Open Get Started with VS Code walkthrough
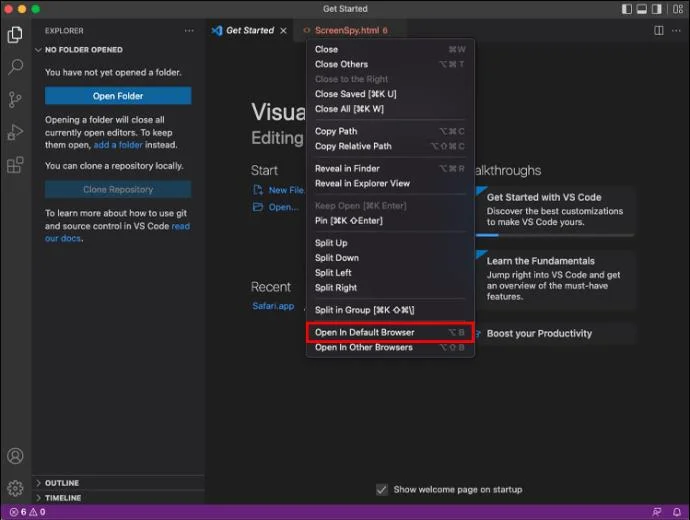This screenshot has height=520, width=690. [555, 210]
